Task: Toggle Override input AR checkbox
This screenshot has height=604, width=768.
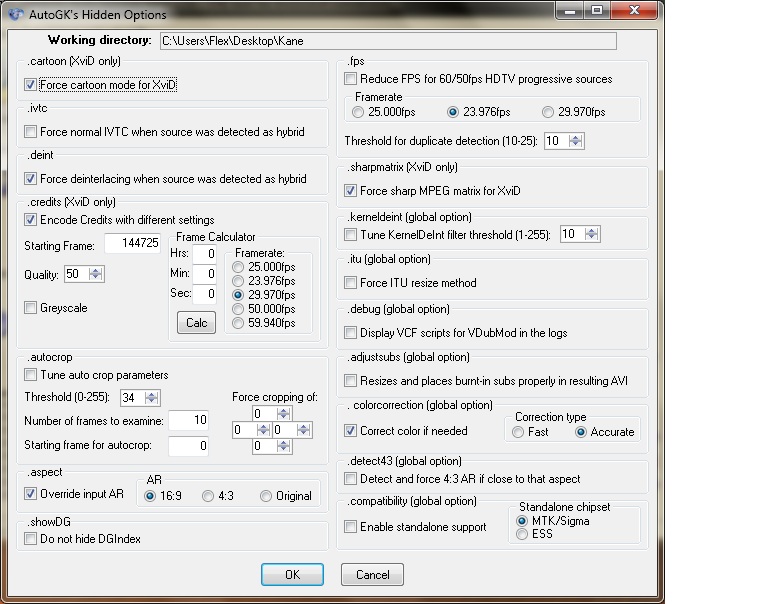Action: click(30, 493)
